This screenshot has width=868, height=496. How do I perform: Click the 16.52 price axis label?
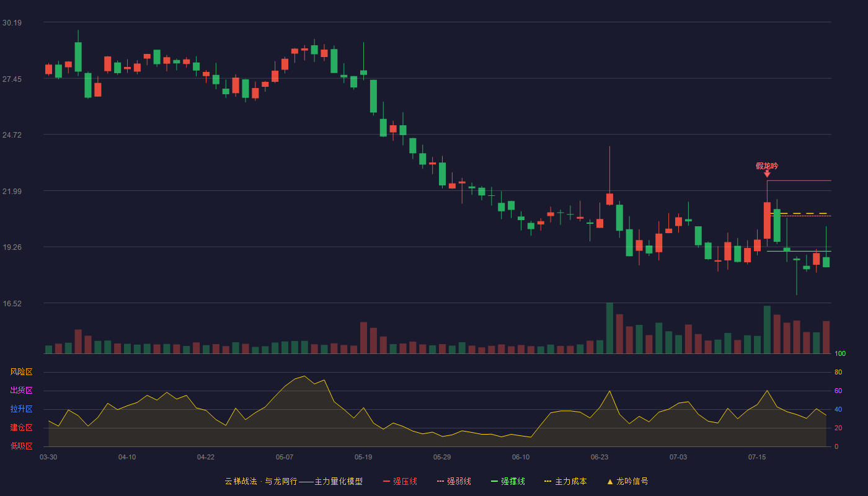click(x=12, y=304)
